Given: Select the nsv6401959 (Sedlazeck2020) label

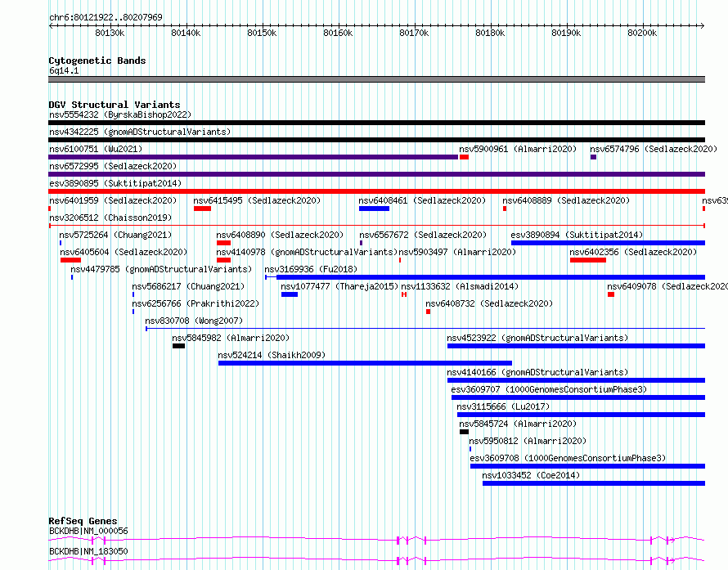Looking at the screenshot, I should [x=113, y=200].
